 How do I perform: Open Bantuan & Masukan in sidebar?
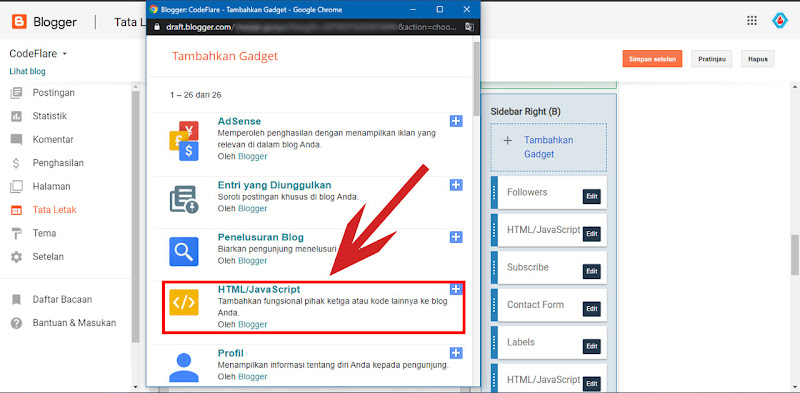coord(74,323)
